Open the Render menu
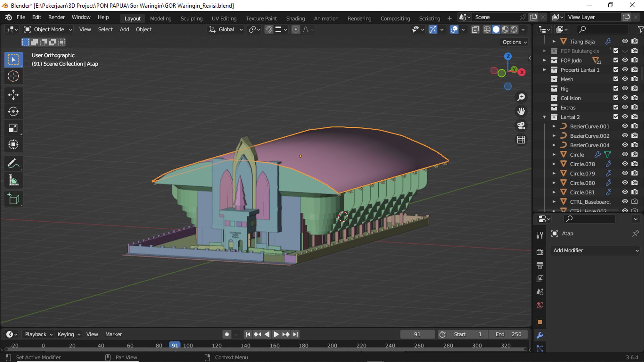The image size is (644, 362). point(56,17)
